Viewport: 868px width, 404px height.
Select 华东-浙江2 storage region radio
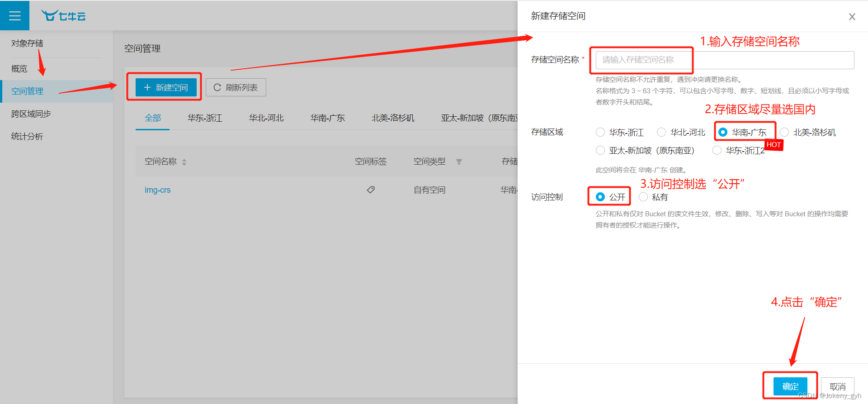pos(717,150)
